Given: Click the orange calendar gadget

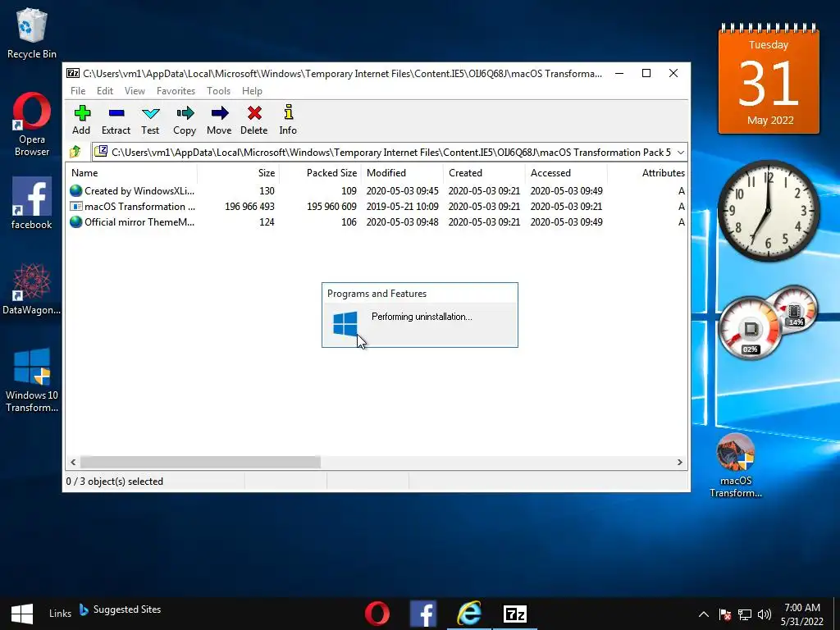Looking at the screenshot, I should 769,80.
